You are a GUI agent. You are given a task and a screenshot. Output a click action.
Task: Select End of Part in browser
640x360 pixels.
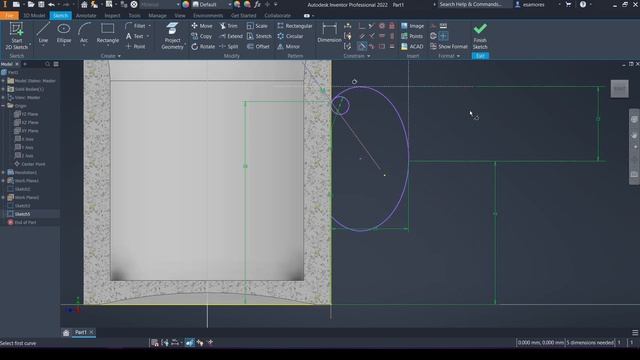tap(25, 222)
